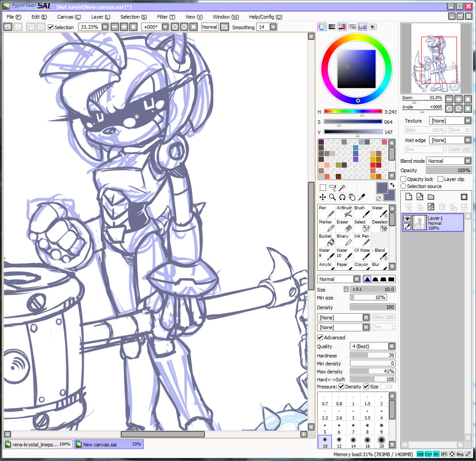Open the Canvas menu

coord(69,17)
